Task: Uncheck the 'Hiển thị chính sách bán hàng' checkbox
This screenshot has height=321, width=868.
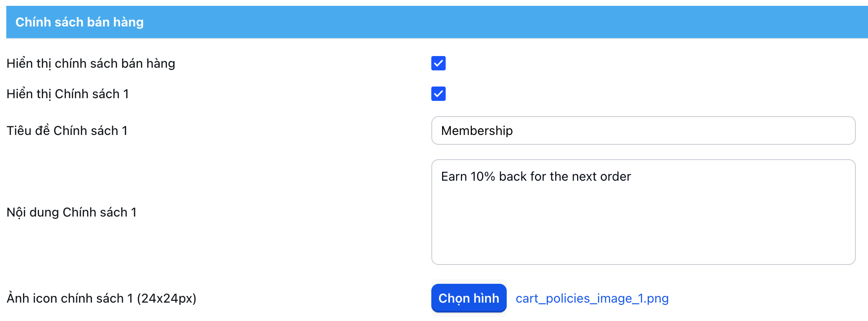Action: 438,63
